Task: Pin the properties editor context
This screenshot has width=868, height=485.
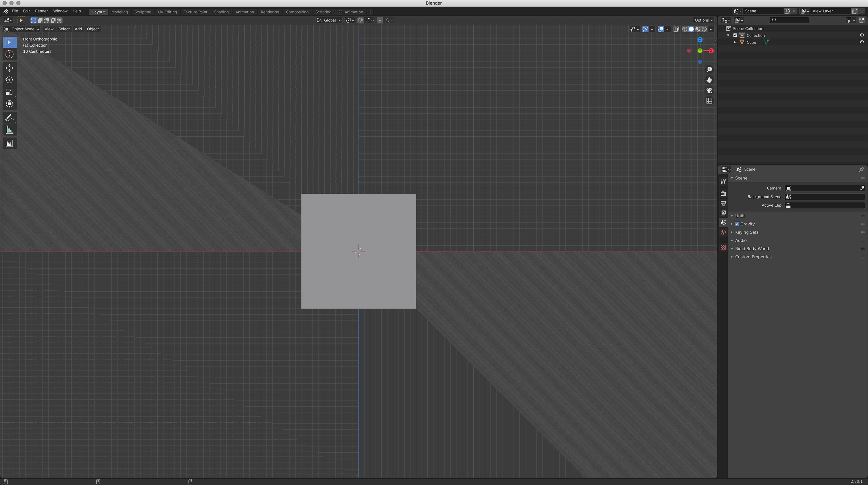Action: [x=861, y=169]
